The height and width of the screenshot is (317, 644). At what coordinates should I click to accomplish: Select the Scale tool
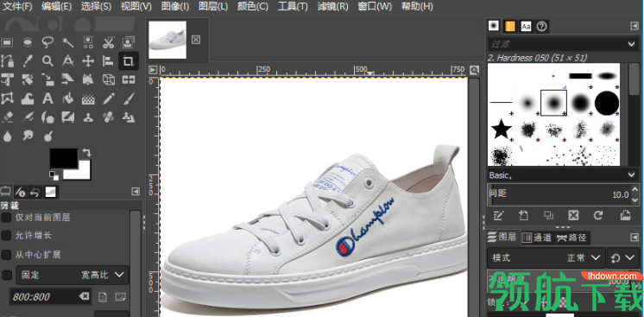[47, 79]
